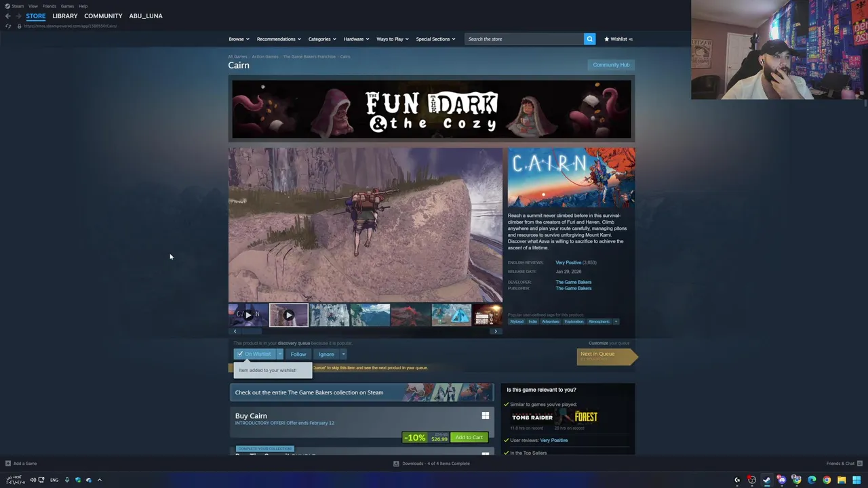Click the Atmospheric tag
The height and width of the screenshot is (488, 868).
[599, 321]
